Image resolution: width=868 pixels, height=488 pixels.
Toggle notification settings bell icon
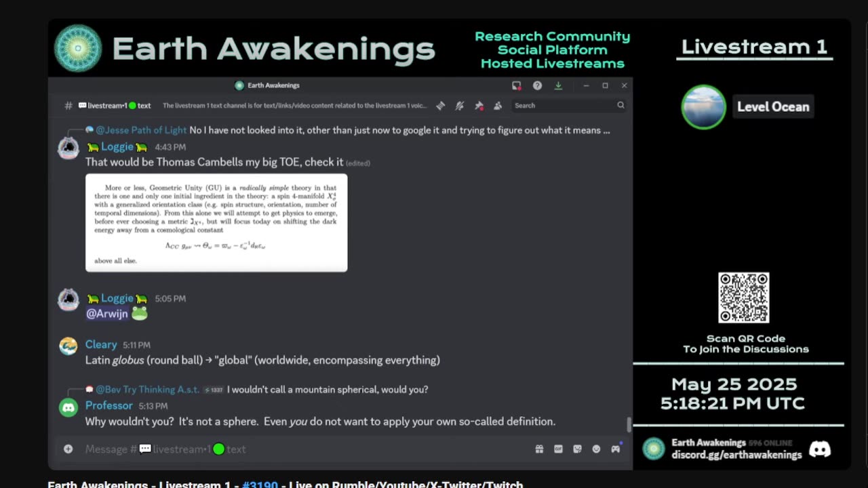click(x=459, y=106)
